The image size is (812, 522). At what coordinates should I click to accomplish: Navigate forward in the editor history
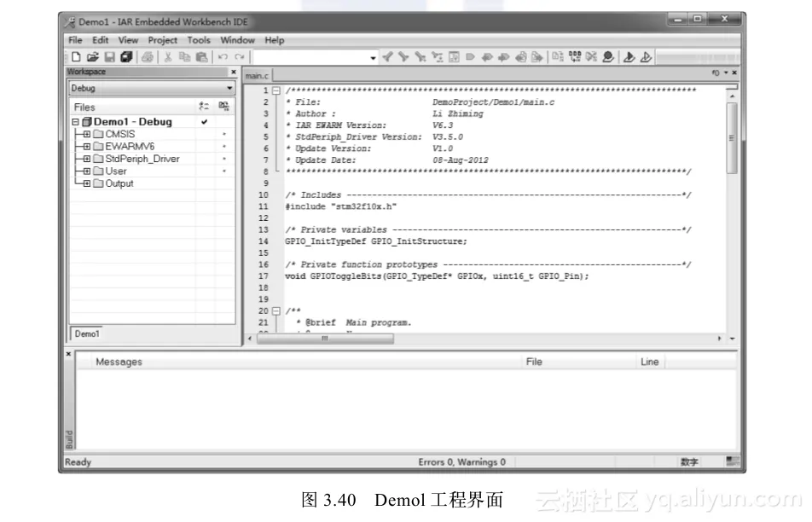coord(537,57)
